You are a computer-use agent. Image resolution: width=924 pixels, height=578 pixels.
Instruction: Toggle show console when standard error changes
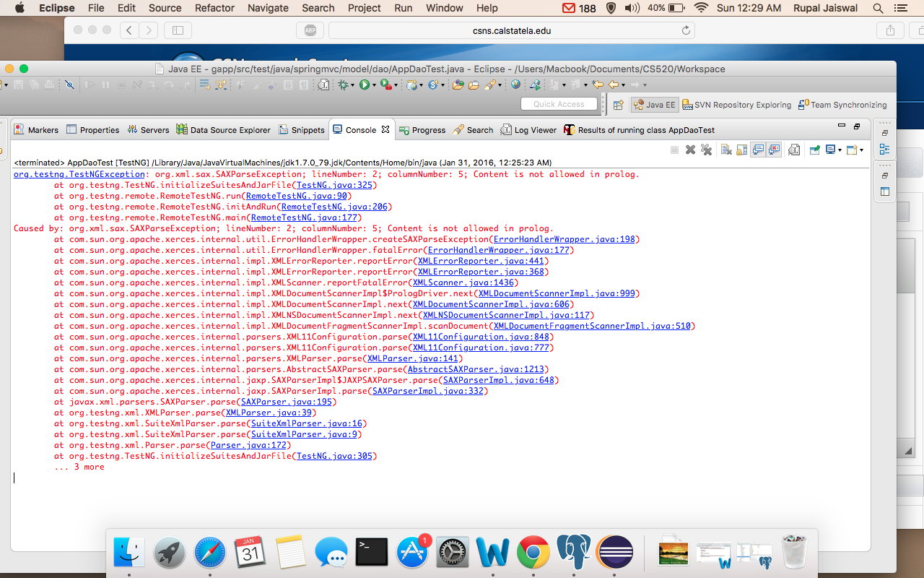pos(775,150)
